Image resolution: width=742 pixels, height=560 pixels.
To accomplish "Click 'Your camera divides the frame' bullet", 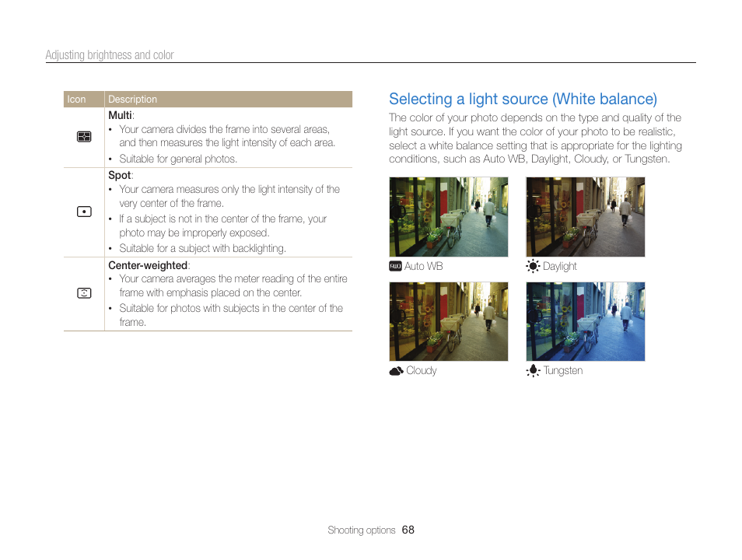I will (227, 136).
